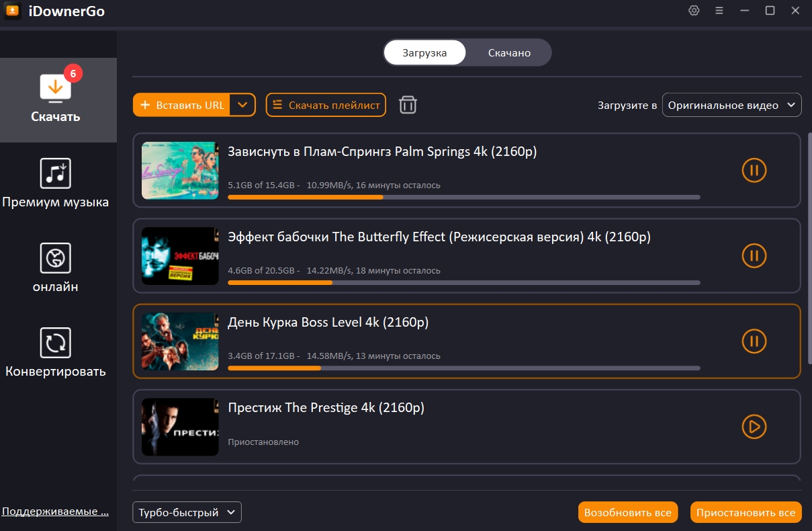This screenshot has width=812, height=531.
Task: Pause the Butterfly Effect download
Action: pos(754,256)
